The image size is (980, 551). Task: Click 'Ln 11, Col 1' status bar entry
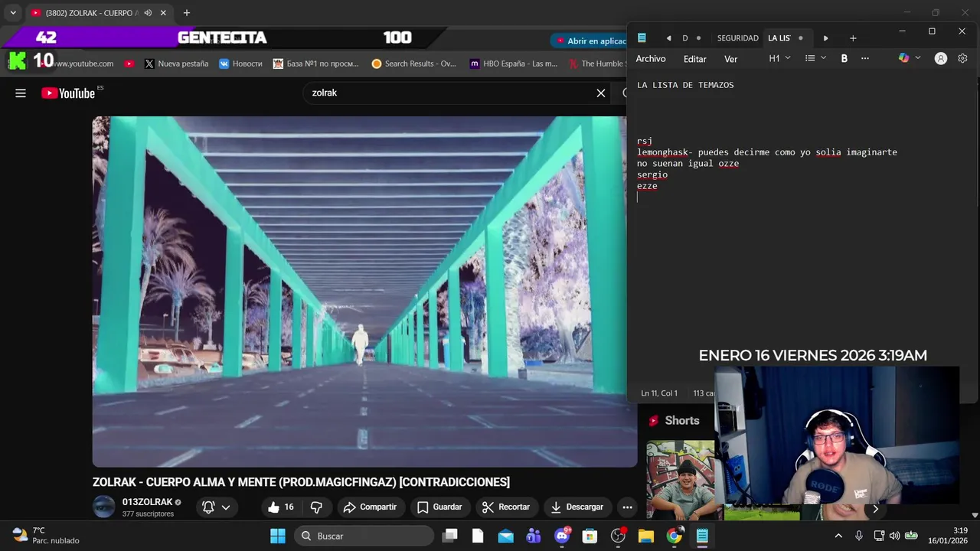(x=659, y=393)
